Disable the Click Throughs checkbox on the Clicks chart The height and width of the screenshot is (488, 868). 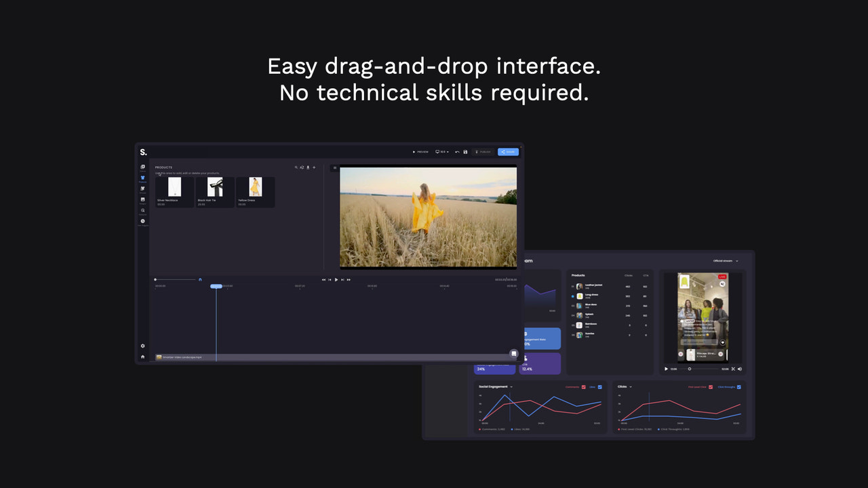click(x=738, y=386)
